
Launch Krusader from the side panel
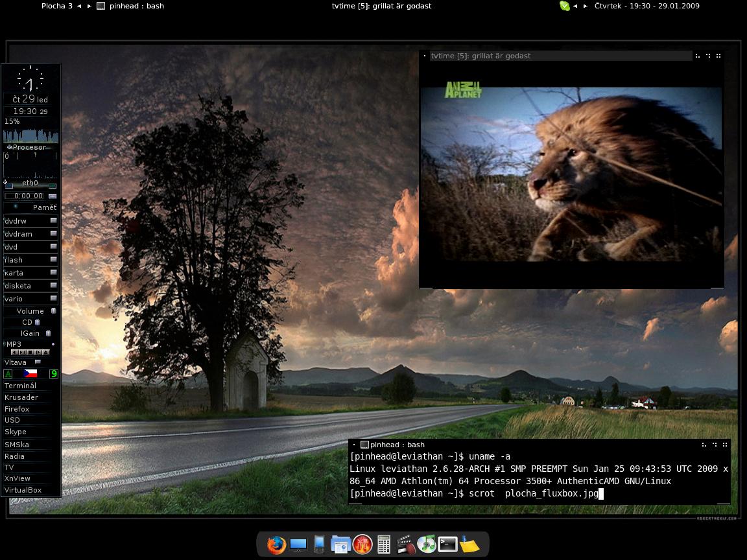[21, 397]
